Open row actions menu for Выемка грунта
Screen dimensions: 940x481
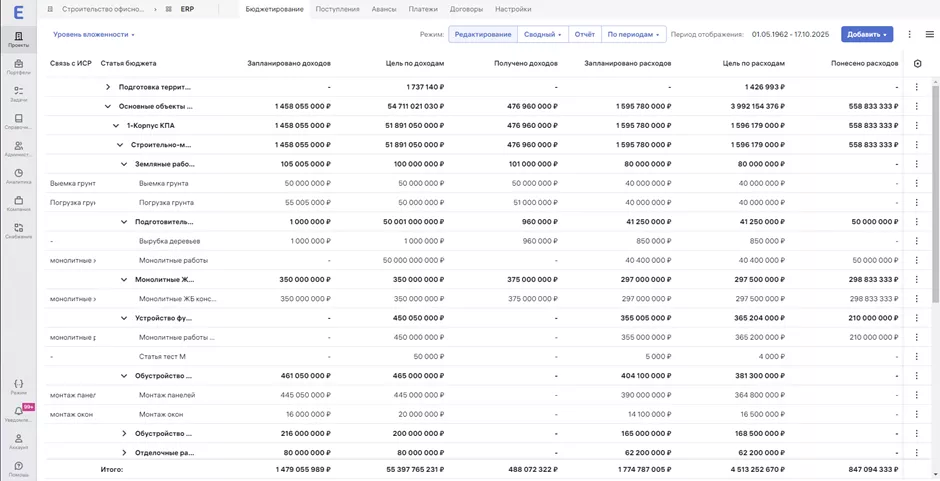point(916,184)
